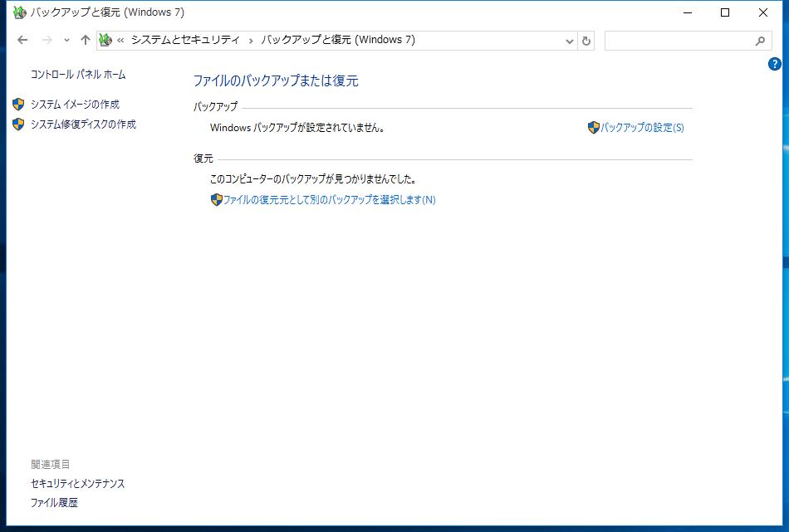Open help with the blue question icon
789x532 pixels.
click(774, 64)
